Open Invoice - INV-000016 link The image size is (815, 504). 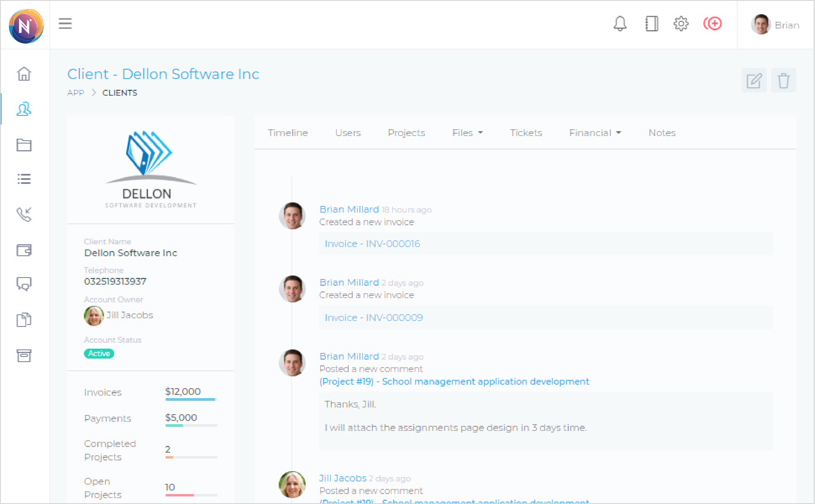[x=372, y=244]
